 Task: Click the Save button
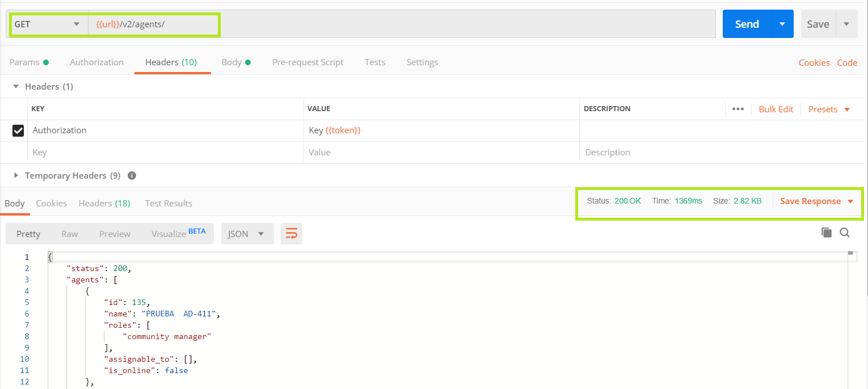click(x=818, y=24)
